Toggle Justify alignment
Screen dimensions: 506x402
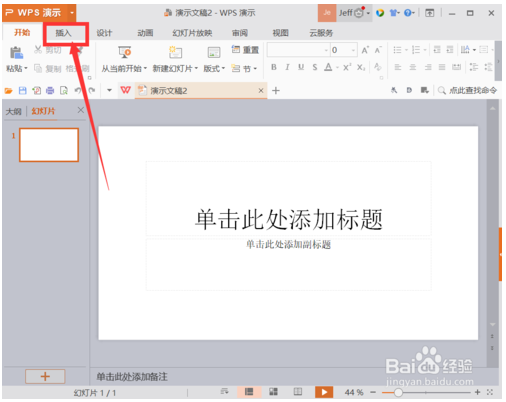[x=442, y=67]
